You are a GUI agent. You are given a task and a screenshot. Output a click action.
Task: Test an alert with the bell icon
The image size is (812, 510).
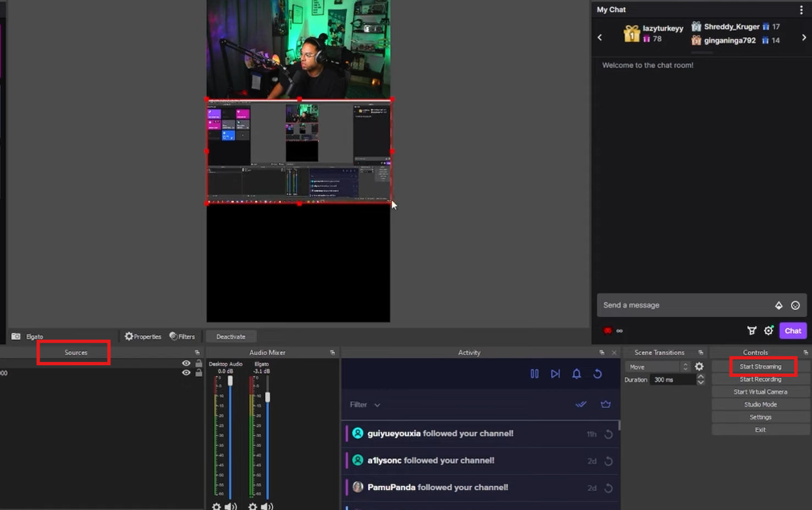pos(576,374)
